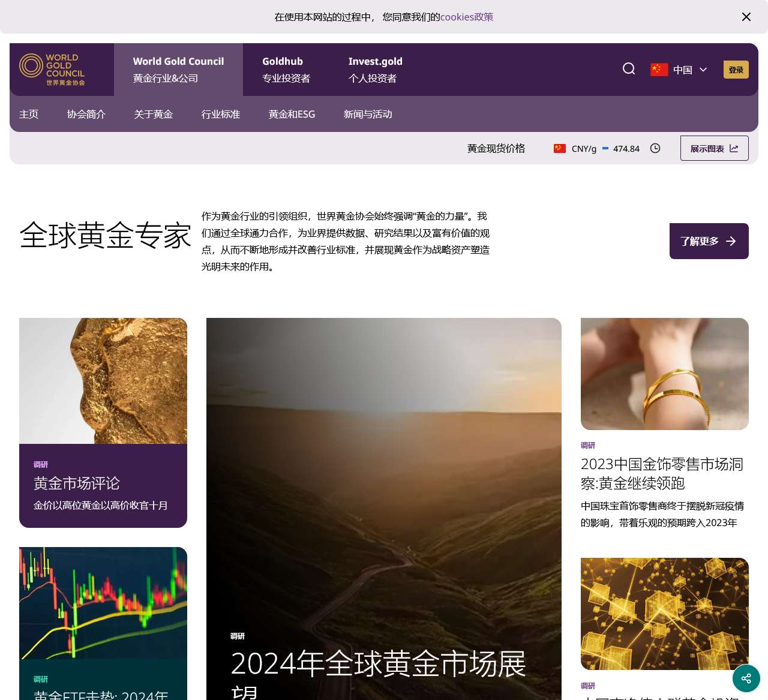This screenshot has height=700, width=768.
Task: Open the cookies政策 link
Action: click(x=467, y=17)
